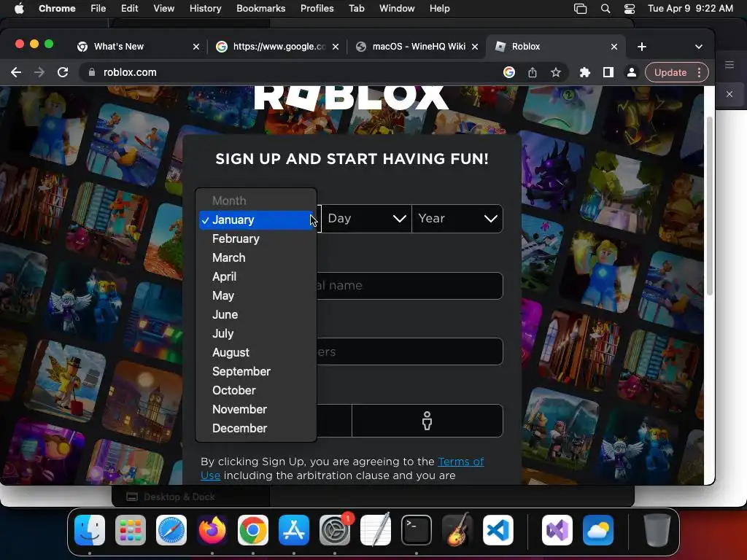
Task: Switch to the macOS - WineHQ Wiki tab
Action: 417,47
